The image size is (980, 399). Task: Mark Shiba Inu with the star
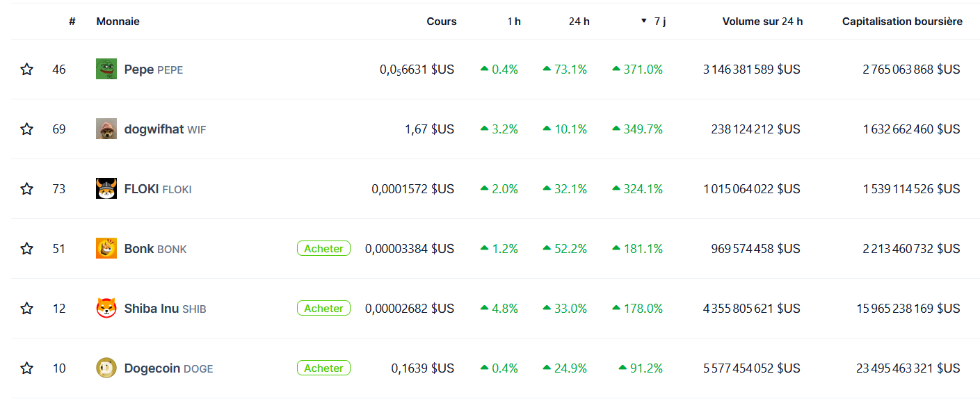(26, 309)
